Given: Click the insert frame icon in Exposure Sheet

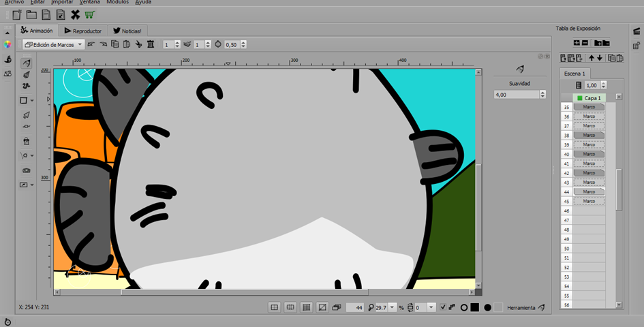Looking at the screenshot, I should (x=564, y=58).
